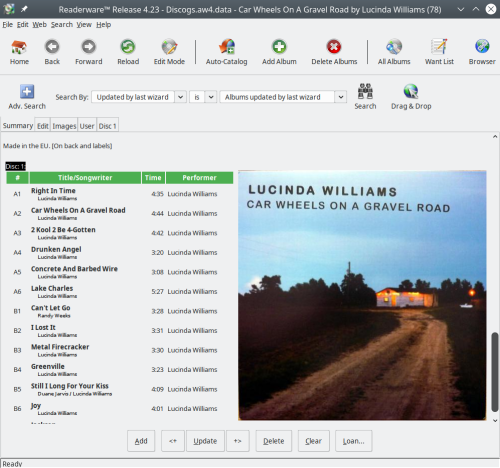Open the Edit menu
Screen dimensions: 500x468
[23, 24]
